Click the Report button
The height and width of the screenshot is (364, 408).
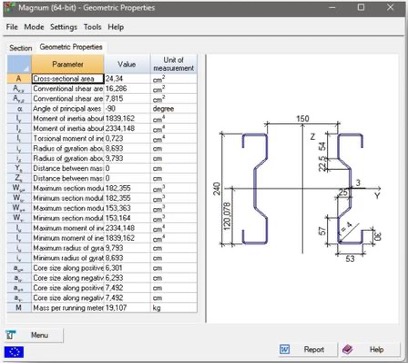coord(308,349)
